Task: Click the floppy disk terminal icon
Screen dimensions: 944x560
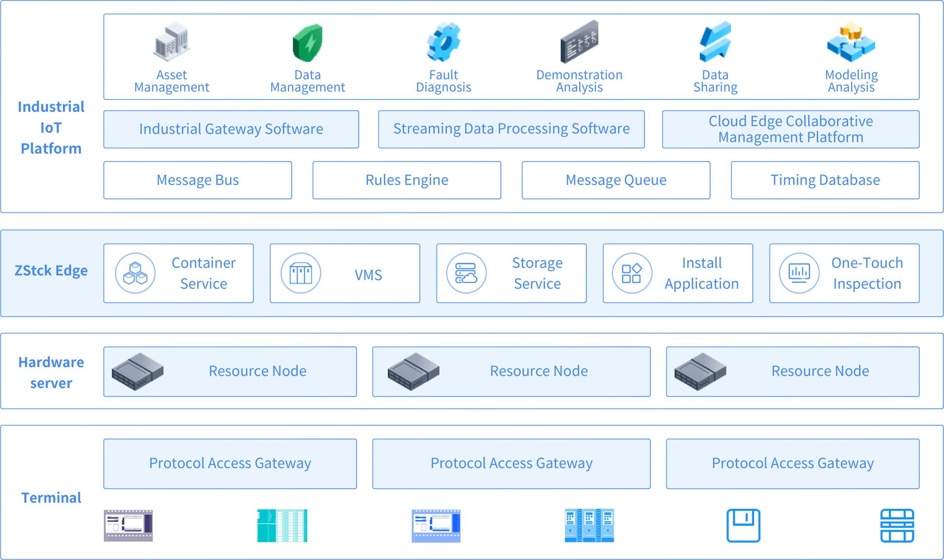Action: click(743, 526)
